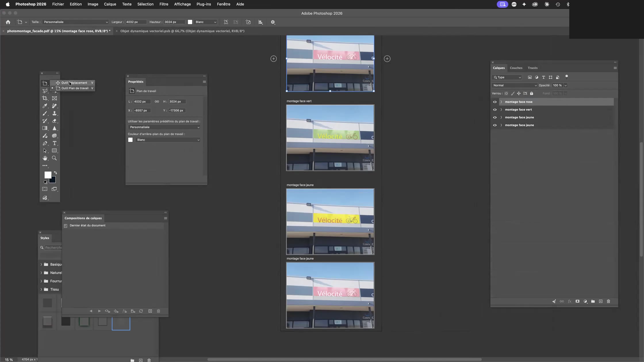Screen dimensions: 644x362
Task: Switch to Objet dynamique vectoriel.psb document tab
Action: tap(182, 31)
